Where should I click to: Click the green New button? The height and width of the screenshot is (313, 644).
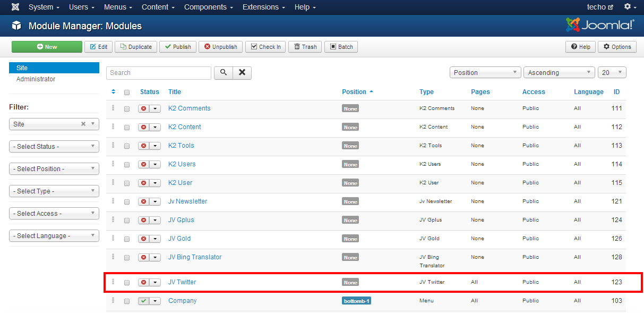point(47,47)
